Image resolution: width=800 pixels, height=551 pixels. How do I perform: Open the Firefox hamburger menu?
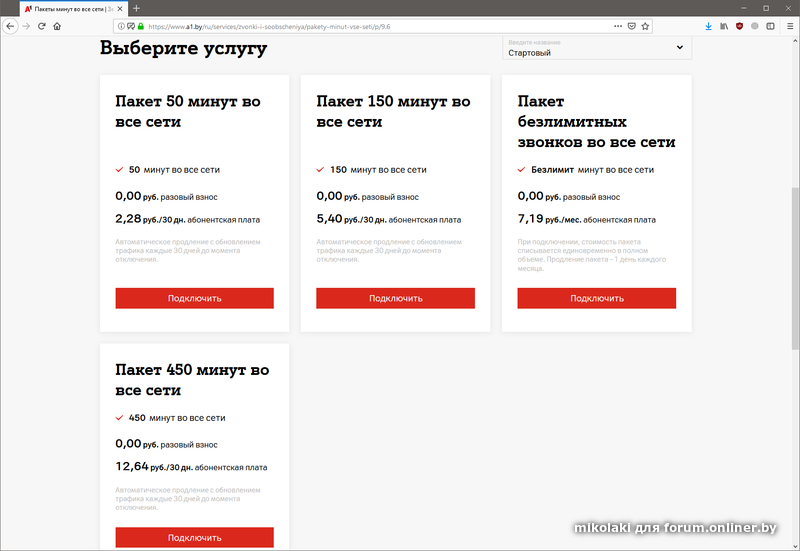click(790, 26)
